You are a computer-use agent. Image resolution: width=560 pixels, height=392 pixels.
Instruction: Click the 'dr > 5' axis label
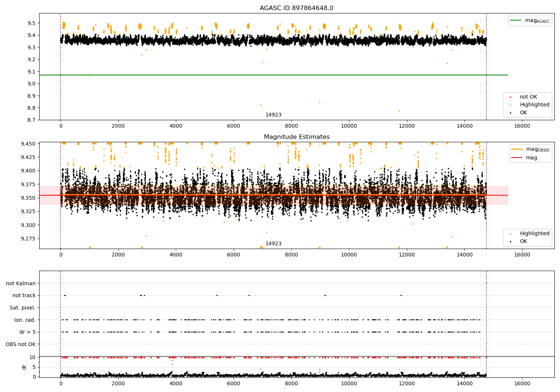27,332
